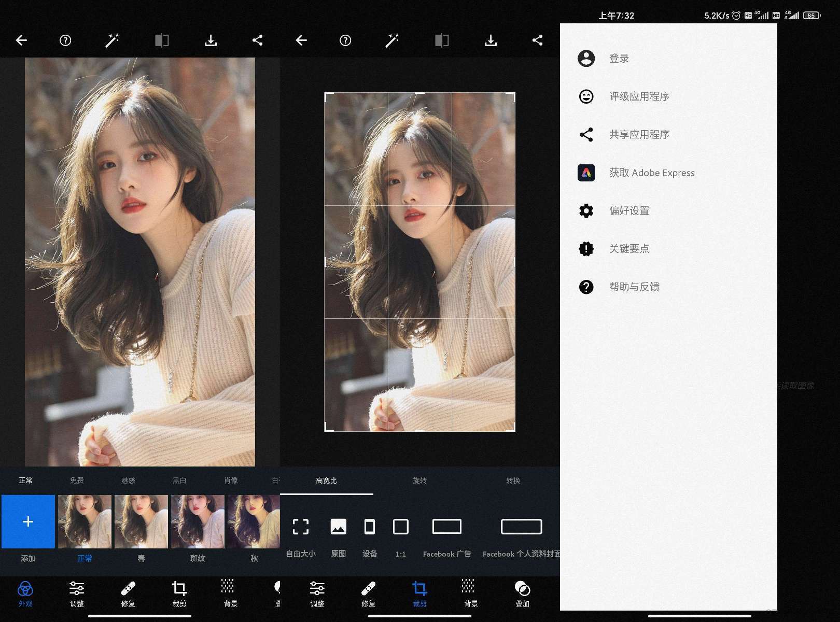The height and width of the screenshot is (622, 840).
Task: Open 评级应用程序 rate app menu item
Action: (668, 96)
